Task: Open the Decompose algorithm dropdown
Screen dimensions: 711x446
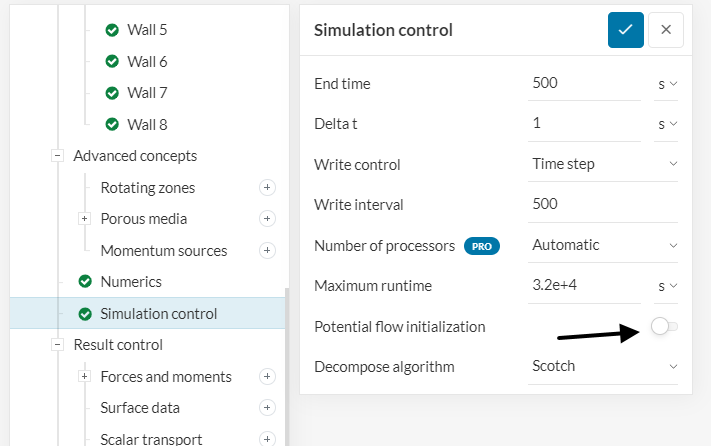Action: click(604, 366)
